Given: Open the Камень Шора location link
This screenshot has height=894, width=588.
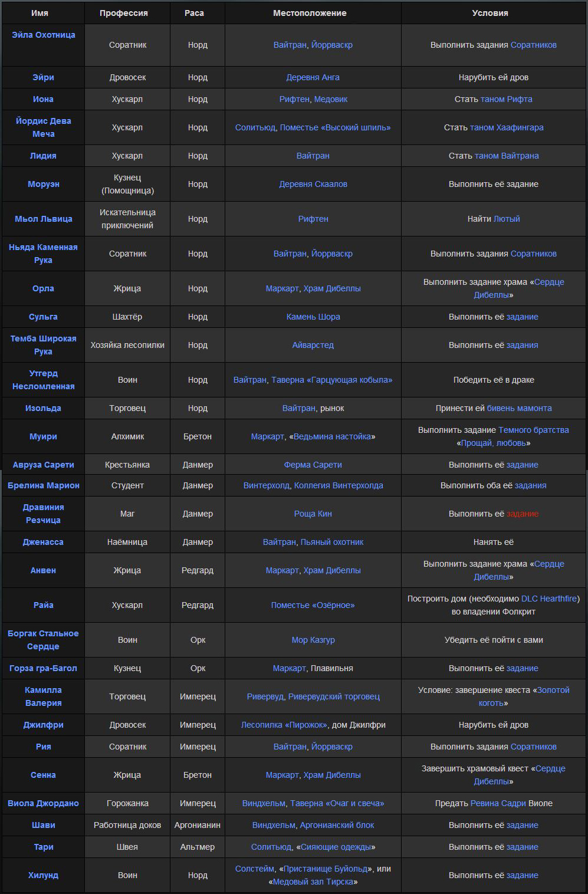Looking at the screenshot, I should pyautogui.click(x=313, y=317).
